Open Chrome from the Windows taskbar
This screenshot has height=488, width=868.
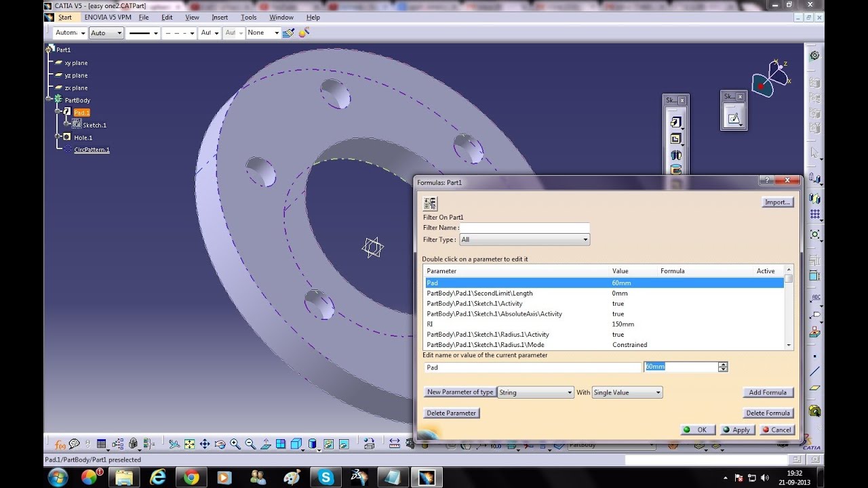[x=191, y=477]
